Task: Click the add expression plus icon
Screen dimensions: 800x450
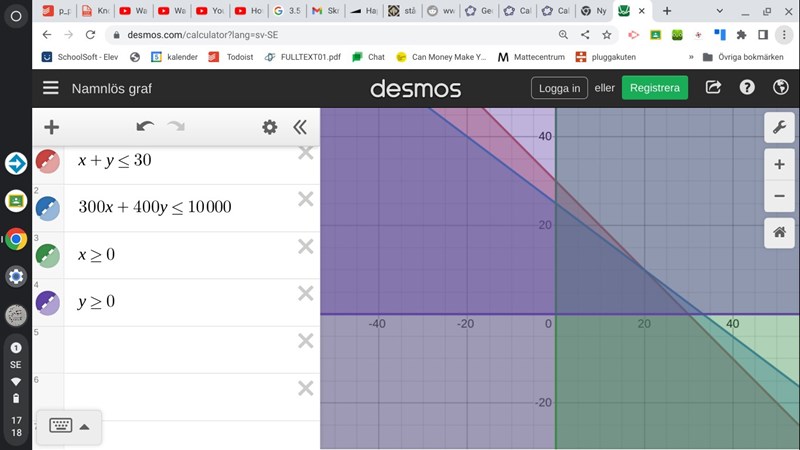Action: (52, 127)
